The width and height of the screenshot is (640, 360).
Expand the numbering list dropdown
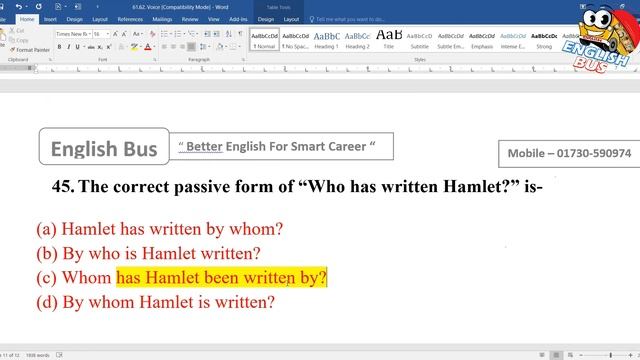point(184,34)
